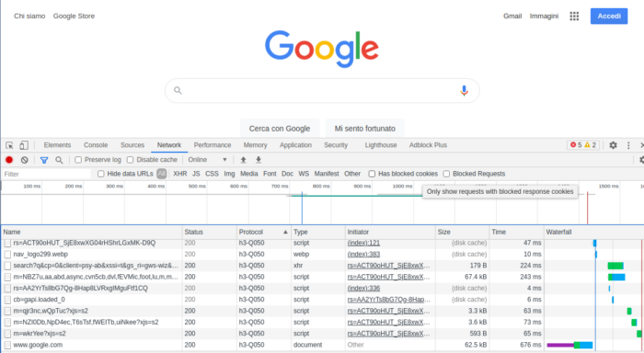
Task: Sort by Size column header
Action: 463,232
